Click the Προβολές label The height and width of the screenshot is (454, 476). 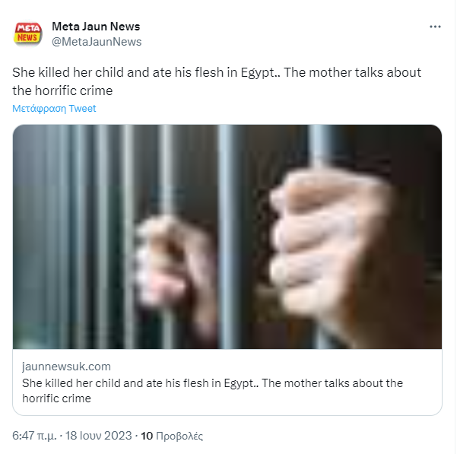point(179,436)
